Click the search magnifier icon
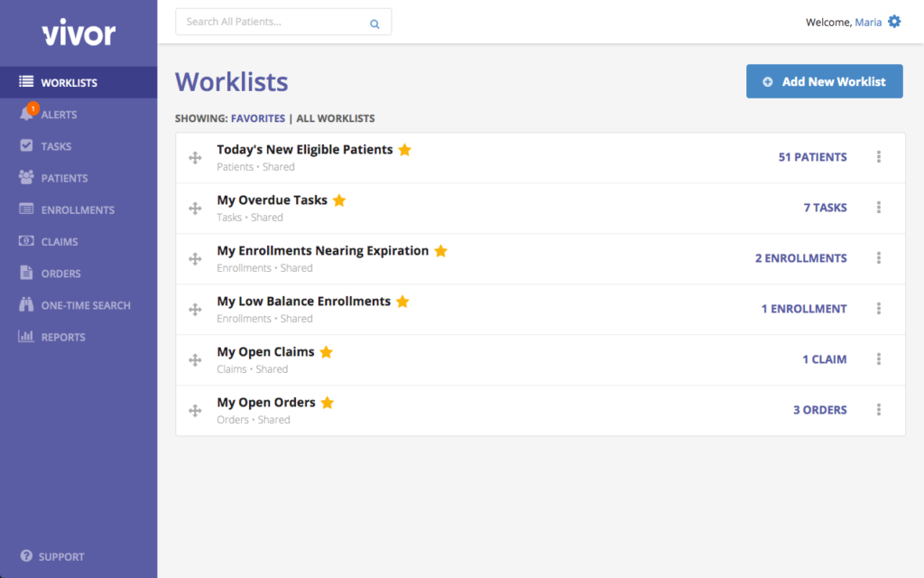Viewport: 924px width, 578px height. [374, 24]
